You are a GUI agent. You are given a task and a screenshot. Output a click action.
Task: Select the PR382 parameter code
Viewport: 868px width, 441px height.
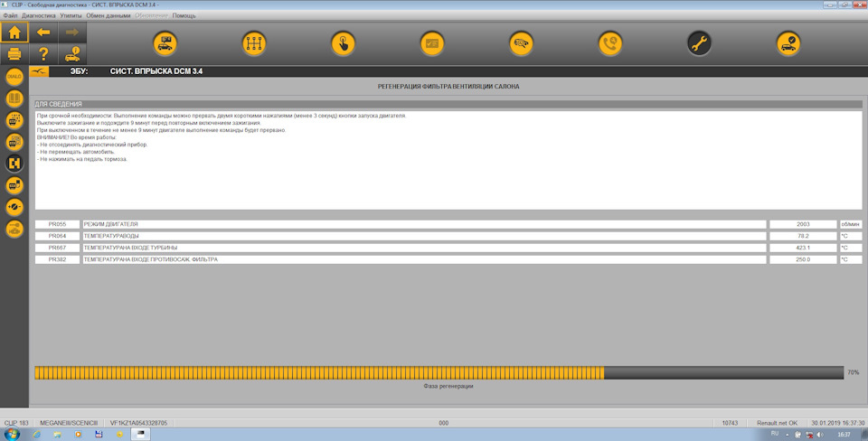click(x=57, y=259)
